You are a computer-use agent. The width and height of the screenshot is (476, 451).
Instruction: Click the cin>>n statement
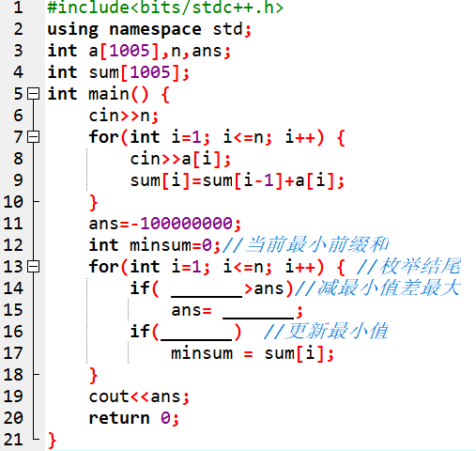123,116
